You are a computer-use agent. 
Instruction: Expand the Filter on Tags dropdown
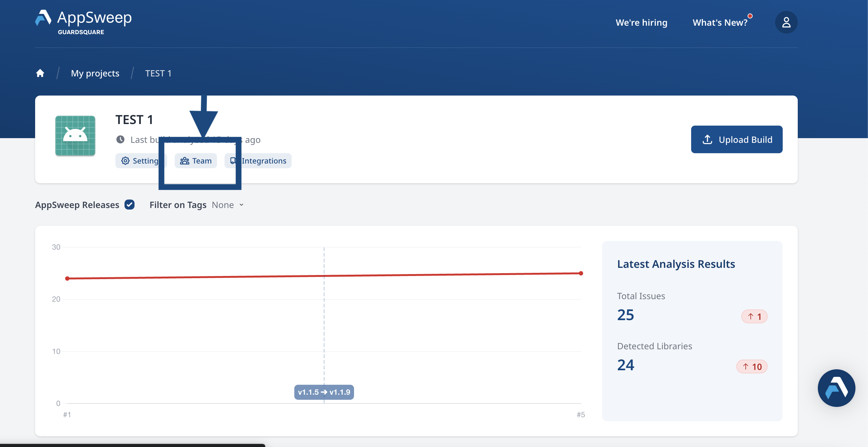coord(227,205)
